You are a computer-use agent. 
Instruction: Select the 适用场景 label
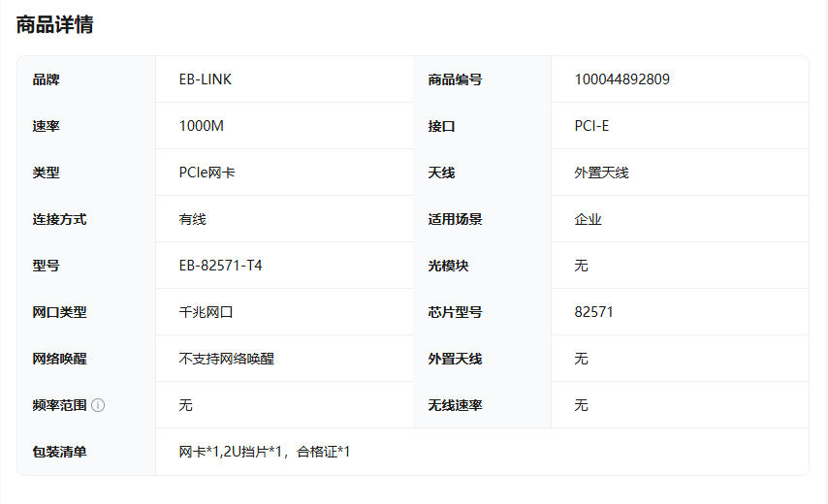click(x=455, y=219)
